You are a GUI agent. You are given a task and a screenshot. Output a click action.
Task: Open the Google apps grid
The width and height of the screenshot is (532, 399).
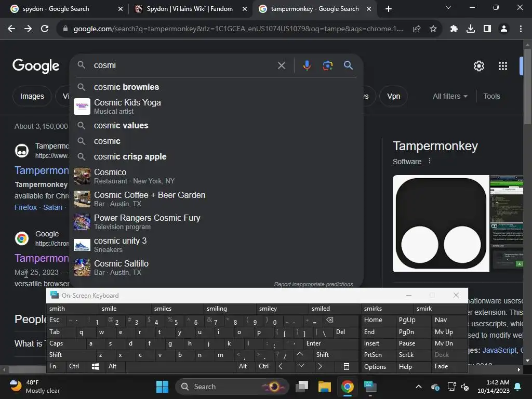[x=502, y=66]
